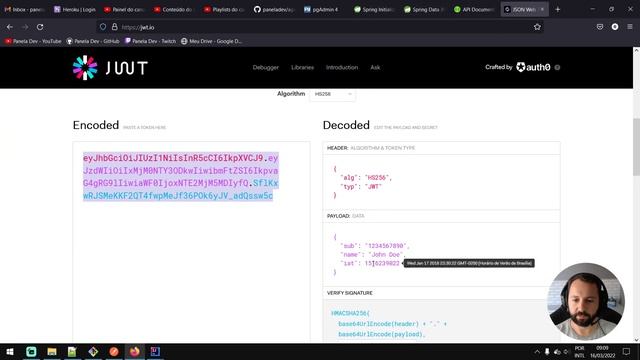Switch to the Spring Initializr tab
640x360 pixels.
[375, 9]
